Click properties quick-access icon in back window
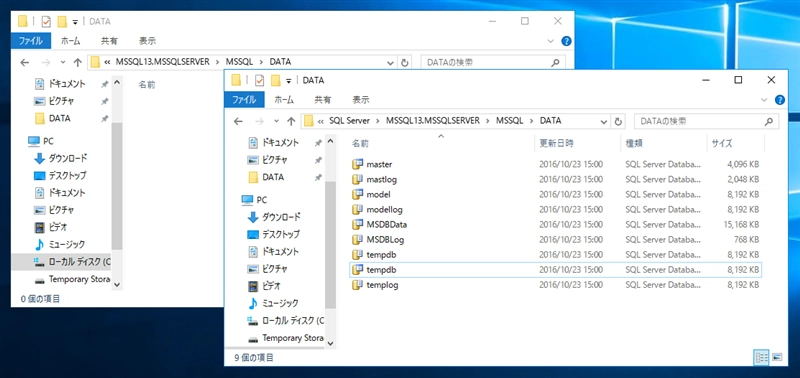The image size is (800, 378). pos(46,21)
